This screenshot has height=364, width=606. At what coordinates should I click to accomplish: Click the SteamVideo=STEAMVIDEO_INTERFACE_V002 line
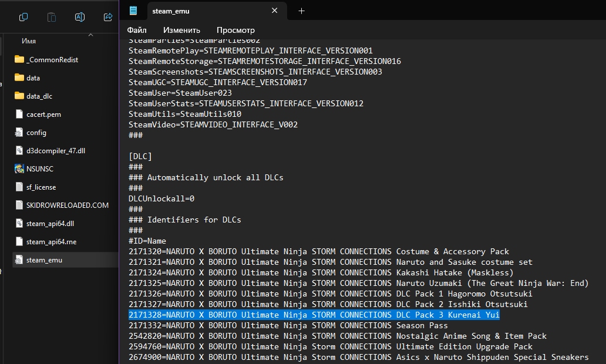213,125
